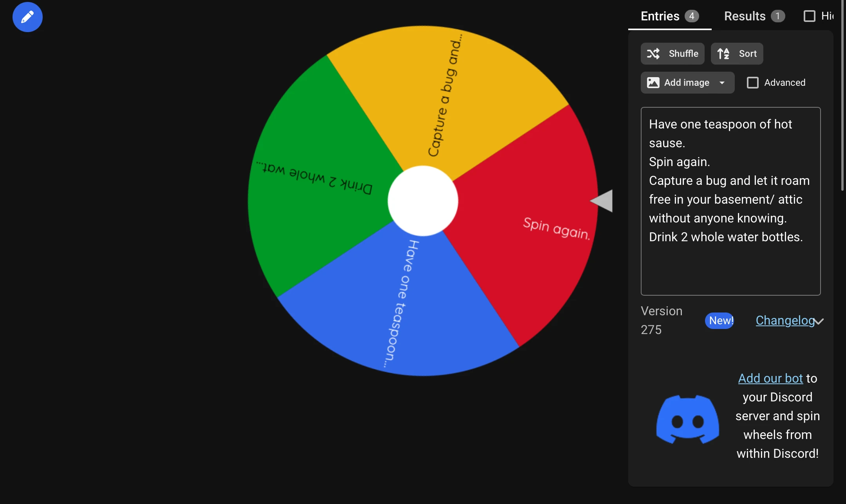Click the Results count badge
Screen dimensions: 846x504
(778, 16)
